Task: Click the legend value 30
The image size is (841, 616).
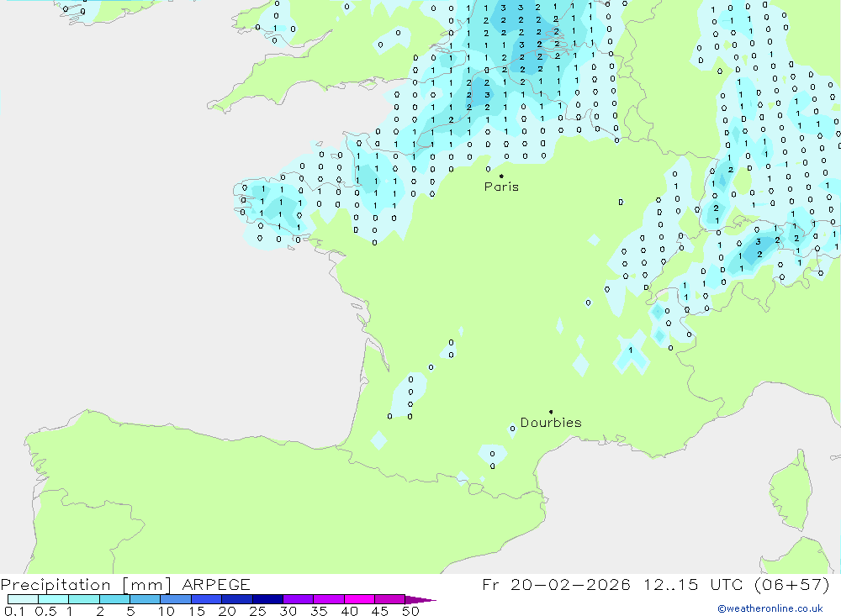Action: pyautogui.click(x=288, y=611)
